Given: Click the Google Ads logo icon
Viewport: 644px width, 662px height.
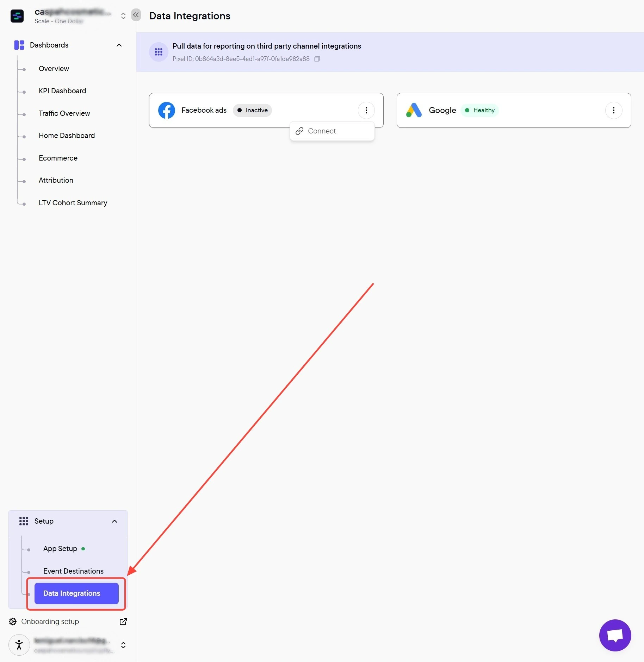Looking at the screenshot, I should pos(414,110).
